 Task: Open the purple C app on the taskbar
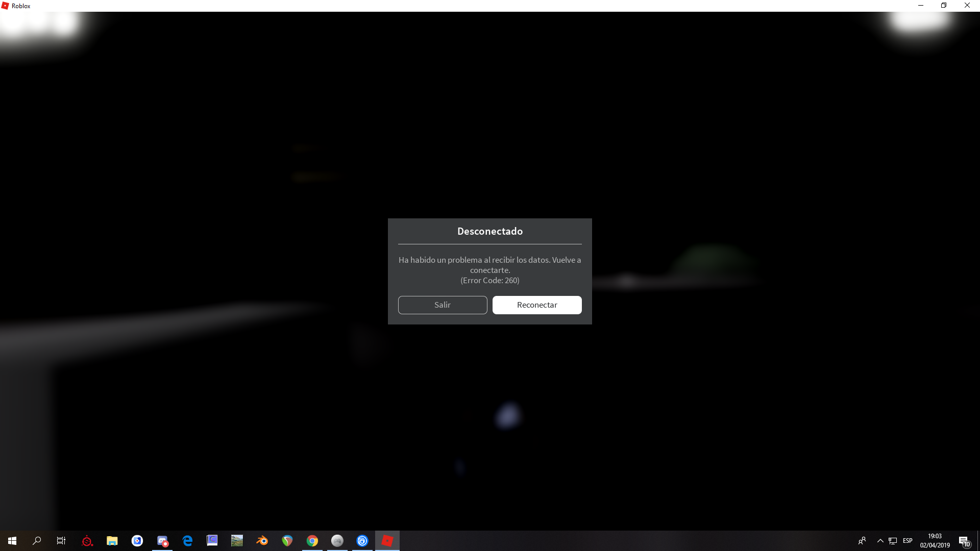(212, 540)
